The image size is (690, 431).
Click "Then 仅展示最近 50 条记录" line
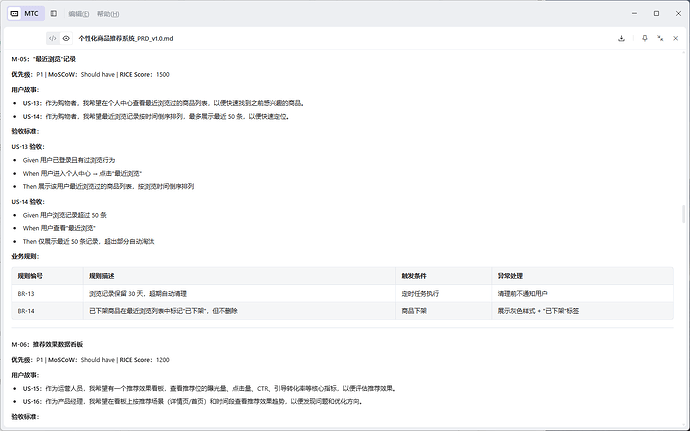88,241
